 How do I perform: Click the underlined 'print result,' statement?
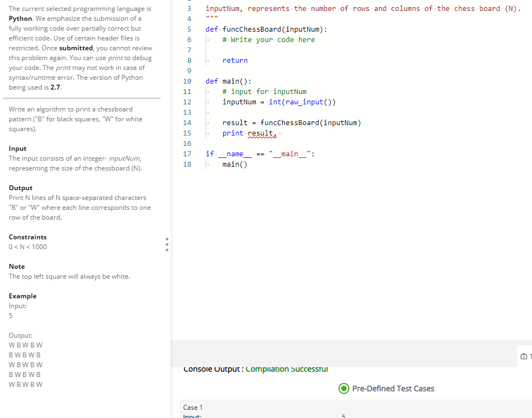point(249,133)
